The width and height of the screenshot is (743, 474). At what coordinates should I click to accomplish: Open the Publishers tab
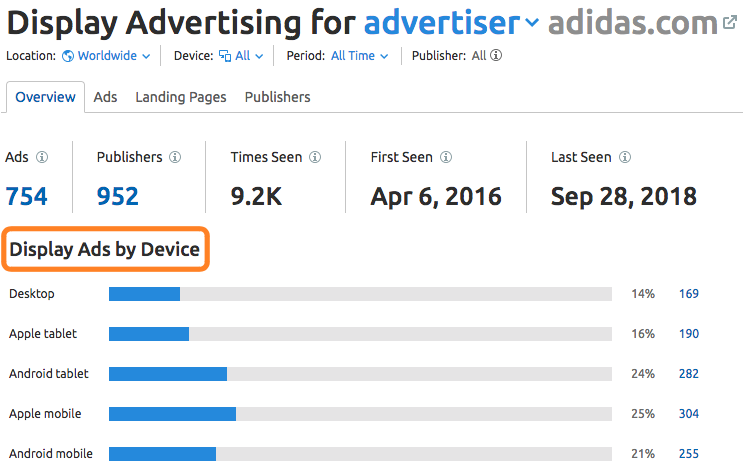pyautogui.click(x=277, y=97)
